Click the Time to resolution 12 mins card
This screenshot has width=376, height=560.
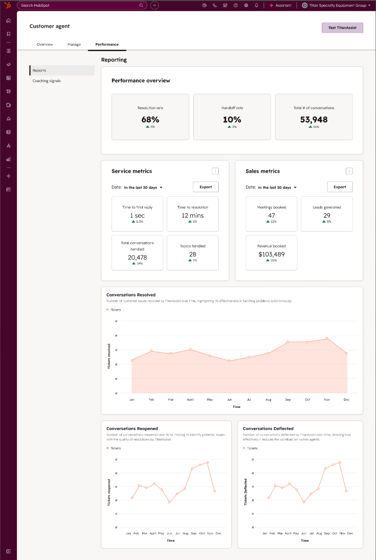[192, 214]
